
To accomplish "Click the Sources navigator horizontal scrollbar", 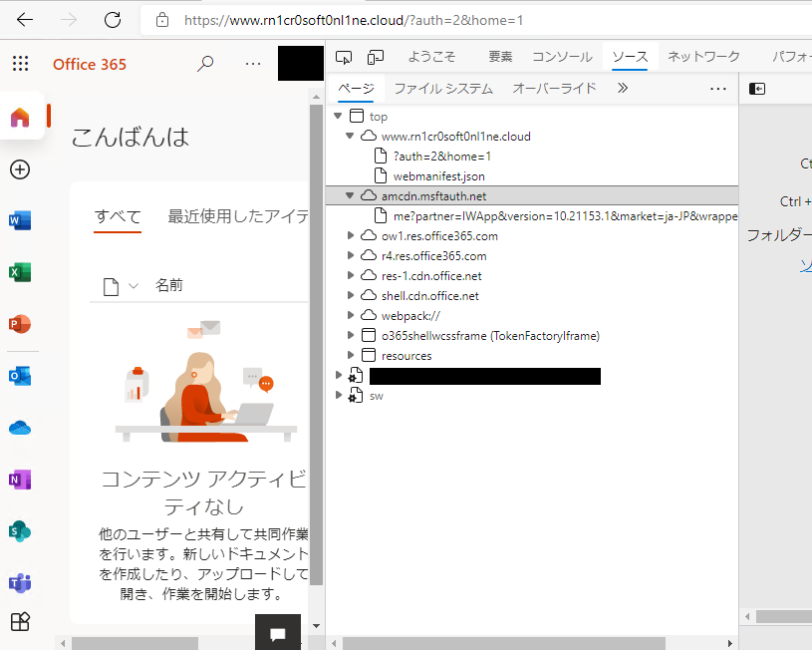I will [x=504, y=643].
